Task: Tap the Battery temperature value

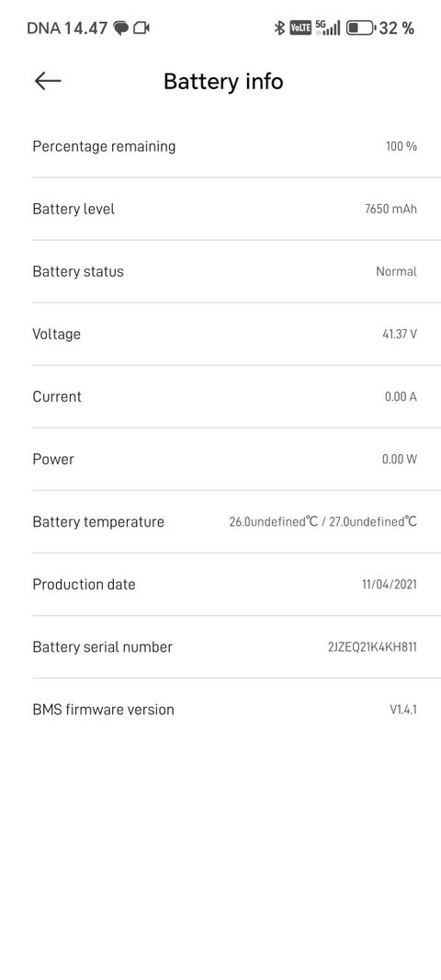Action: [323, 521]
